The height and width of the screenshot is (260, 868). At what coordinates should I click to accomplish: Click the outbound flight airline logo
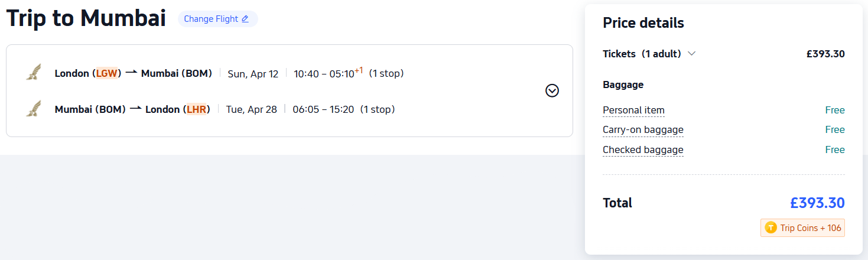(x=34, y=73)
